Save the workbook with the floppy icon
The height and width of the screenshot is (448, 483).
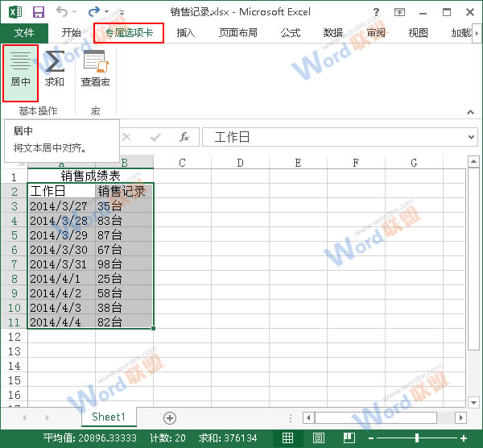[39, 12]
